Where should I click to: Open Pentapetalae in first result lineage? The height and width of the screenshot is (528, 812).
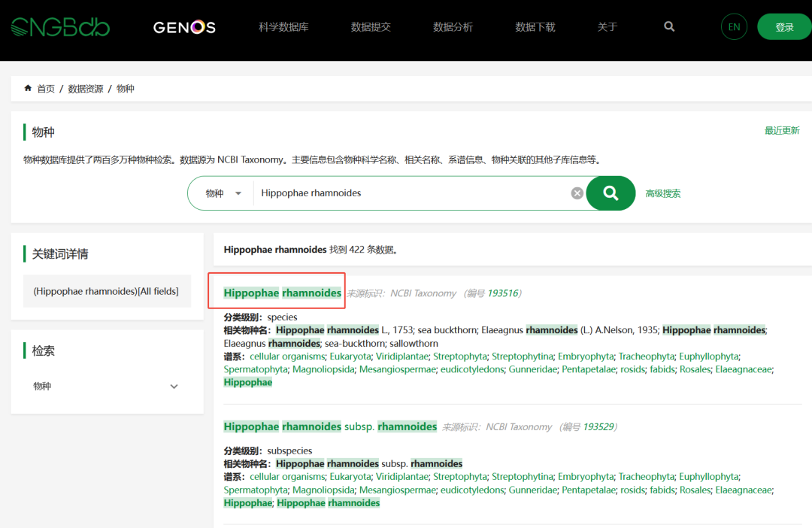(589, 369)
